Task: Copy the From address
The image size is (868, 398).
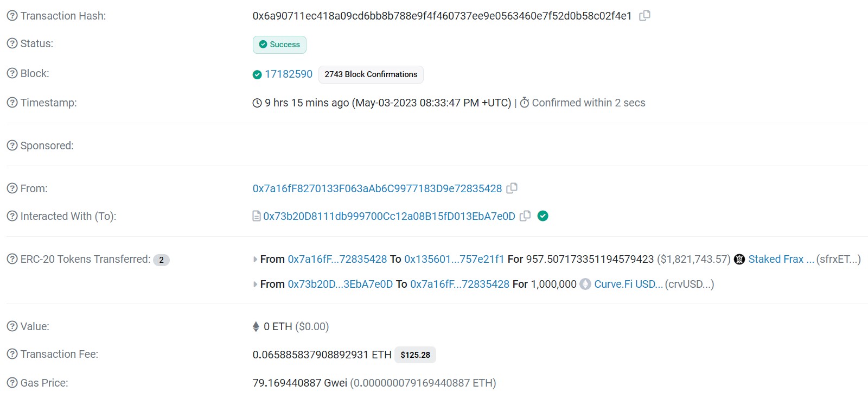Action: point(512,188)
